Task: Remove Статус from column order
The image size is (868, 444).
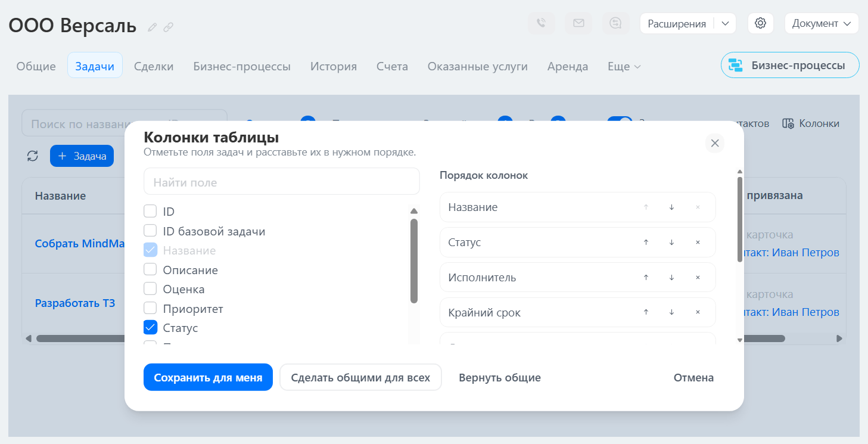Action: [x=698, y=243]
